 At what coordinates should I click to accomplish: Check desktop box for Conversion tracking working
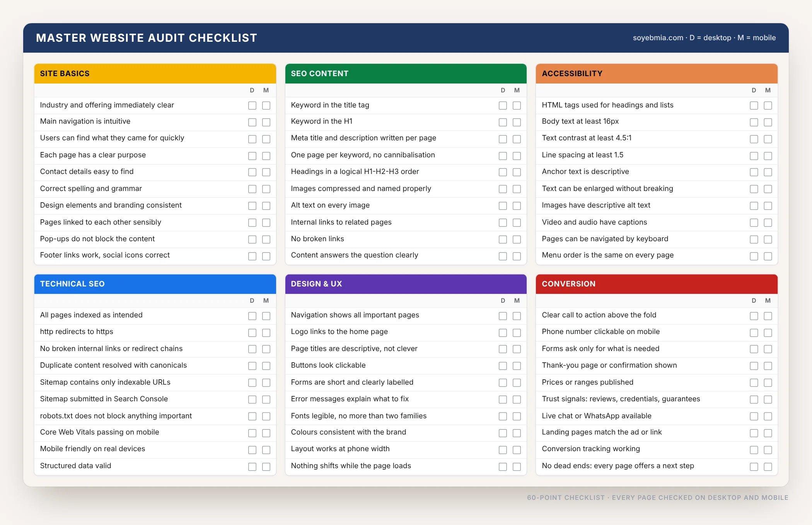[x=754, y=450]
